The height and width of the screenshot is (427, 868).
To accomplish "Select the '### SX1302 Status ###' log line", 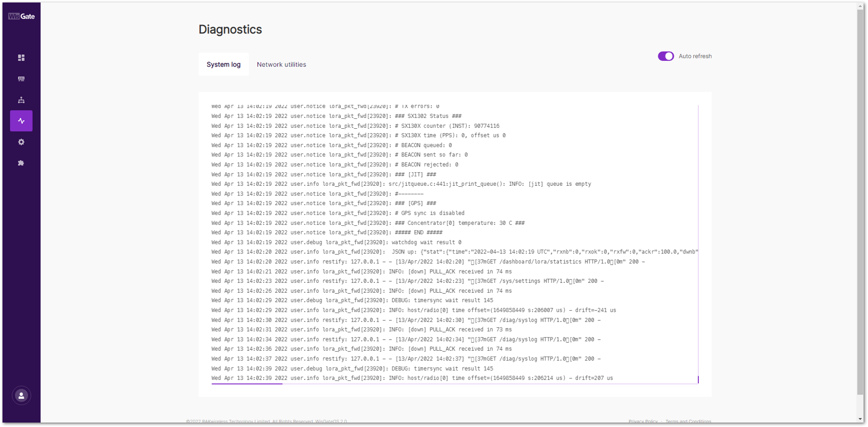I will [337, 116].
